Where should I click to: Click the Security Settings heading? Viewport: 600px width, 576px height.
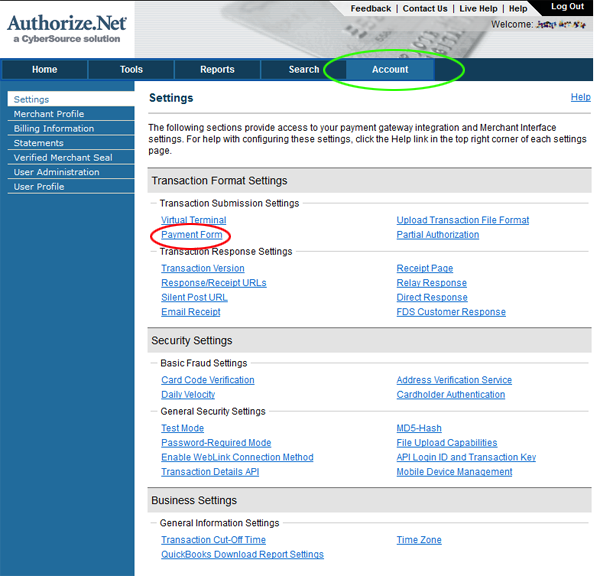point(192,341)
